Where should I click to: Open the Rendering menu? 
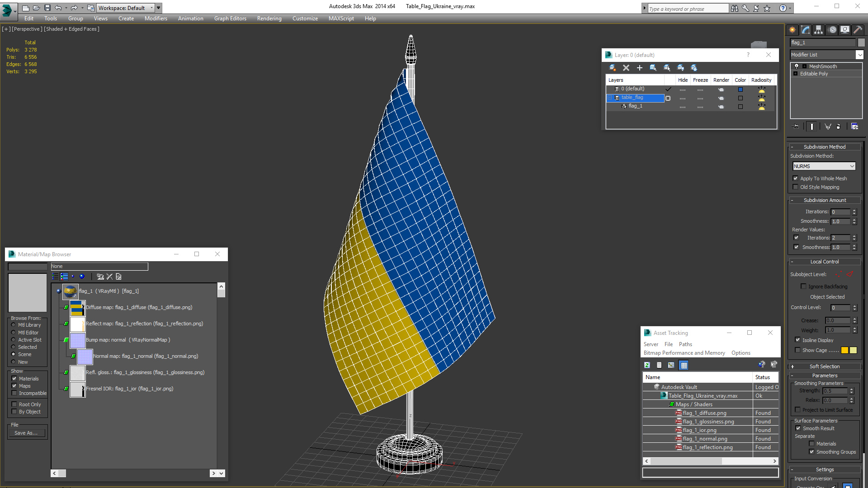point(269,19)
